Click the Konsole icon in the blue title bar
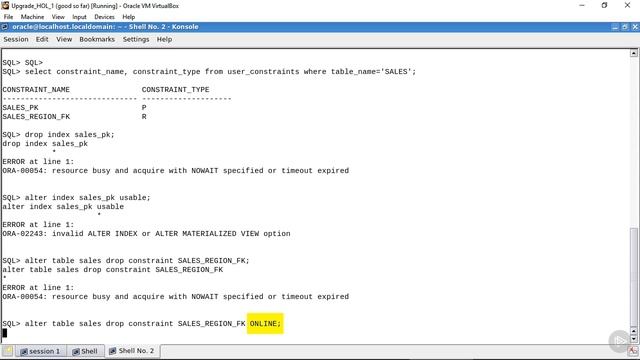The height and width of the screenshot is (360, 640). coord(5,27)
